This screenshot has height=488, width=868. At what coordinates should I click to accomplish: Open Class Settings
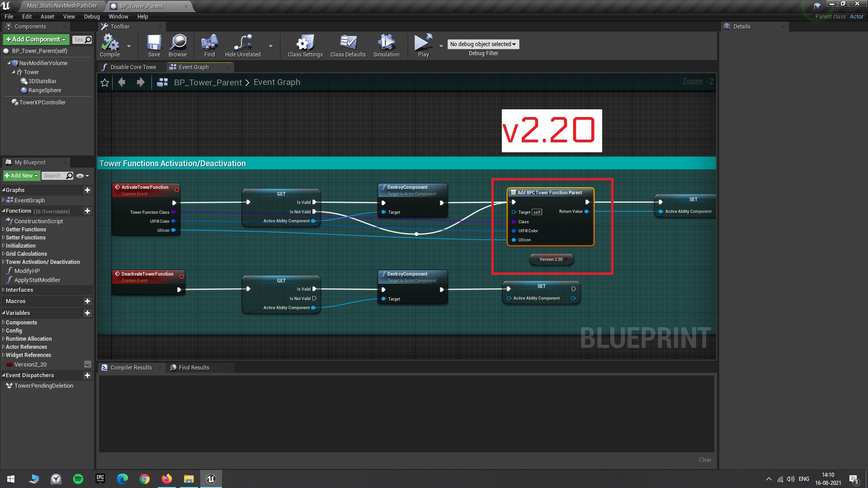[x=305, y=45]
